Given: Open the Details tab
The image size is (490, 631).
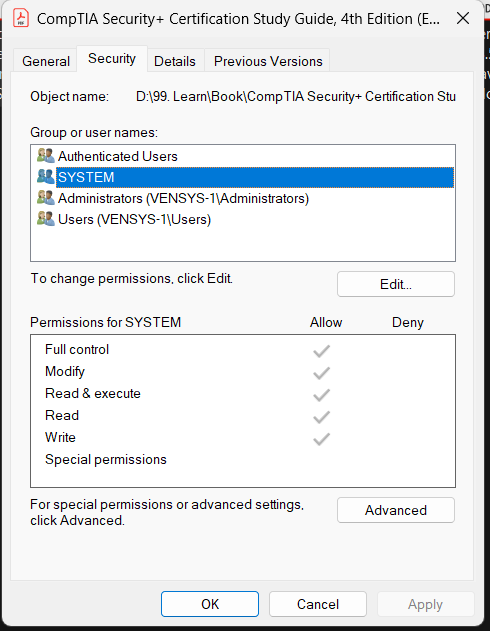Looking at the screenshot, I should [175, 61].
